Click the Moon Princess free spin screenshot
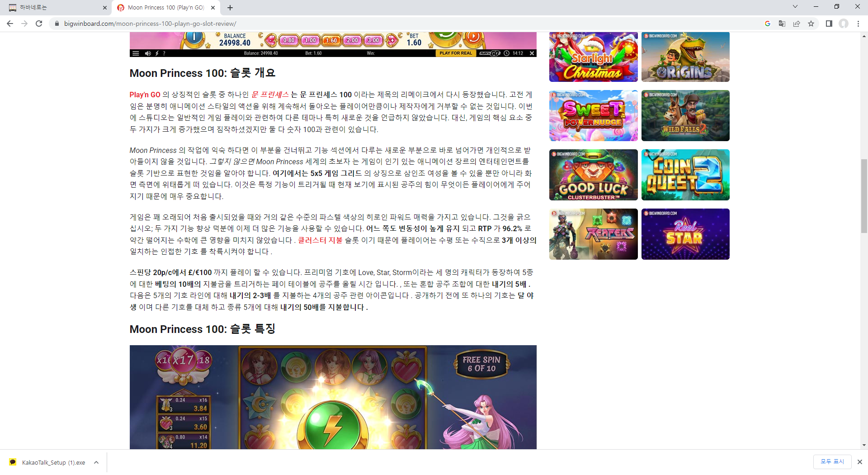 (333, 397)
